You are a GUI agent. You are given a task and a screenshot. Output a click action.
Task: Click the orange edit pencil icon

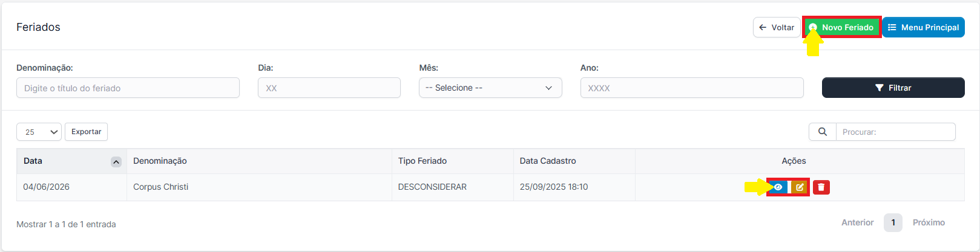click(800, 187)
